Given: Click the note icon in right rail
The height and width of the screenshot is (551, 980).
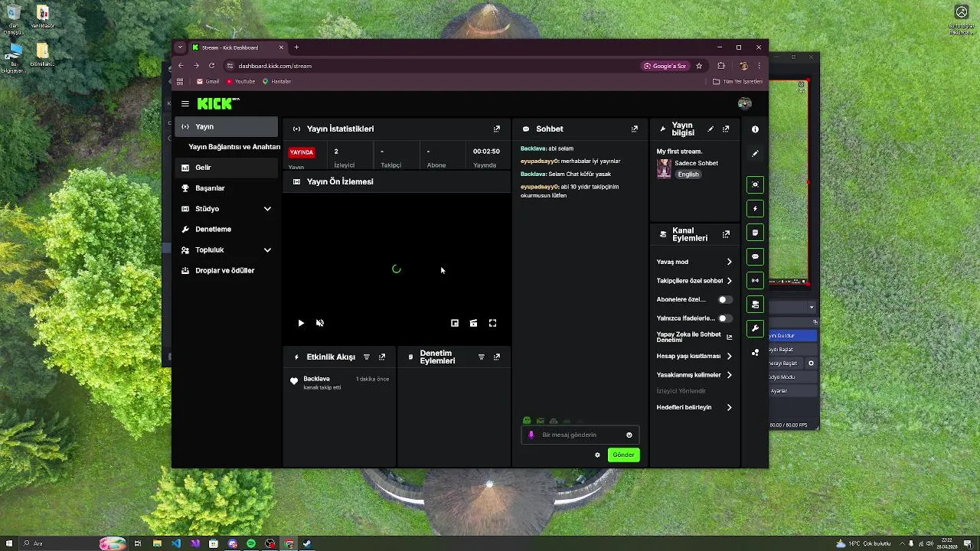Looking at the screenshot, I should [x=755, y=233].
